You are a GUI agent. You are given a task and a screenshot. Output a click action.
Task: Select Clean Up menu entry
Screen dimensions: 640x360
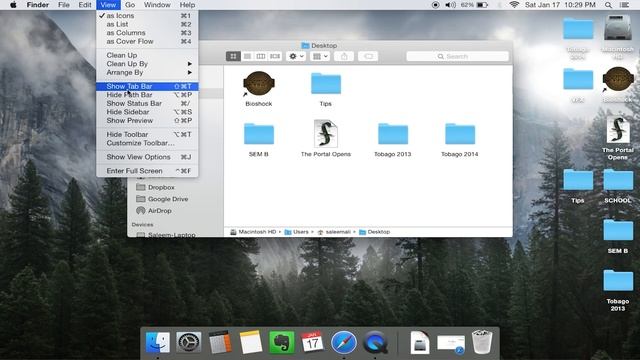(147, 55)
